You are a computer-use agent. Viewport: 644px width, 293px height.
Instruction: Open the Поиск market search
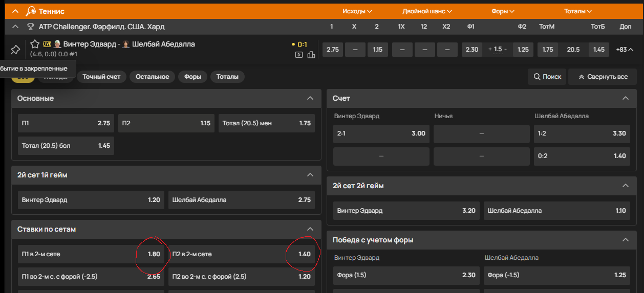coord(547,77)
